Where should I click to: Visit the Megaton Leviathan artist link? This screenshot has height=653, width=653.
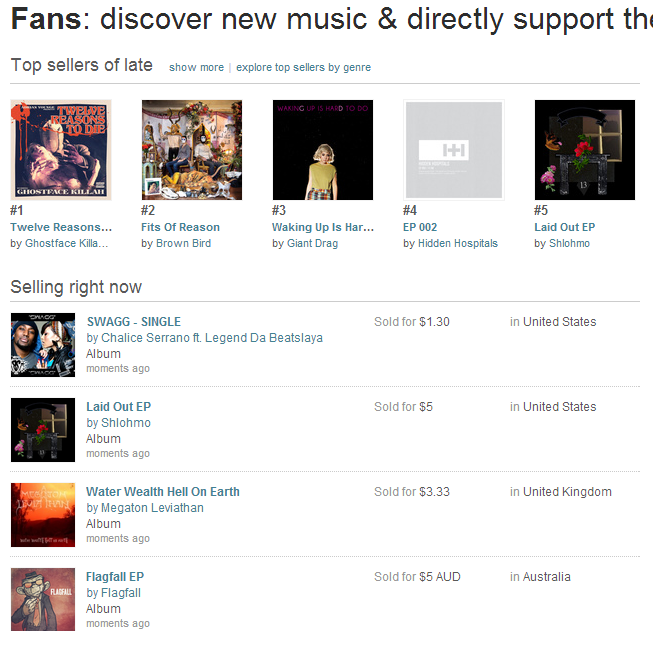pos(152,508)
